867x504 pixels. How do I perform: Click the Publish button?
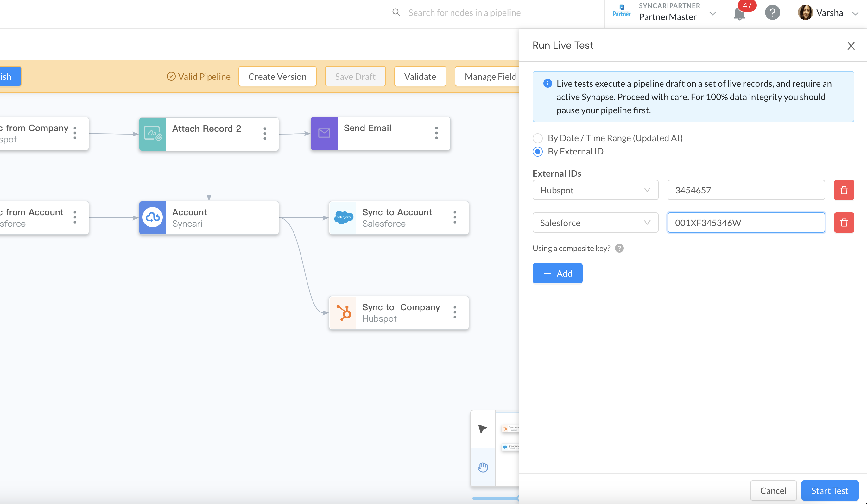(x=10, y=76)
